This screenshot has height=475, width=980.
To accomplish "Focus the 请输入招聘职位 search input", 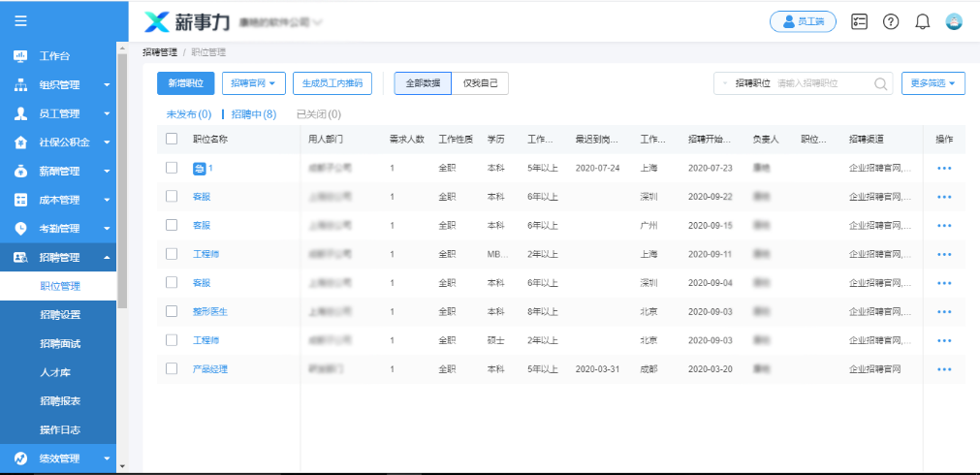I will click(822, 84).
